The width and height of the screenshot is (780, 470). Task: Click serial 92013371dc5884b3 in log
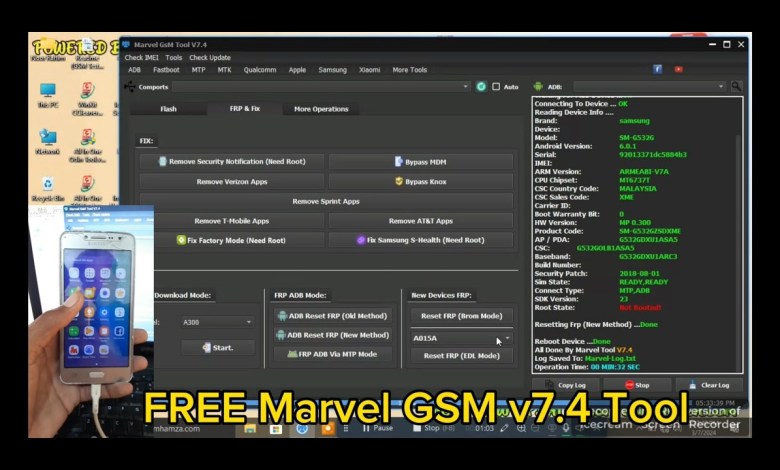(653, 155)
